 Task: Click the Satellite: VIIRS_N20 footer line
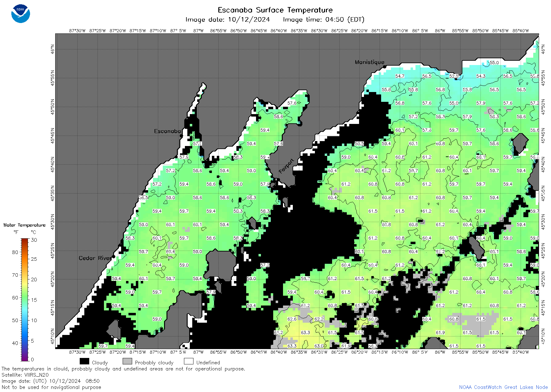[x=25, y=375]
